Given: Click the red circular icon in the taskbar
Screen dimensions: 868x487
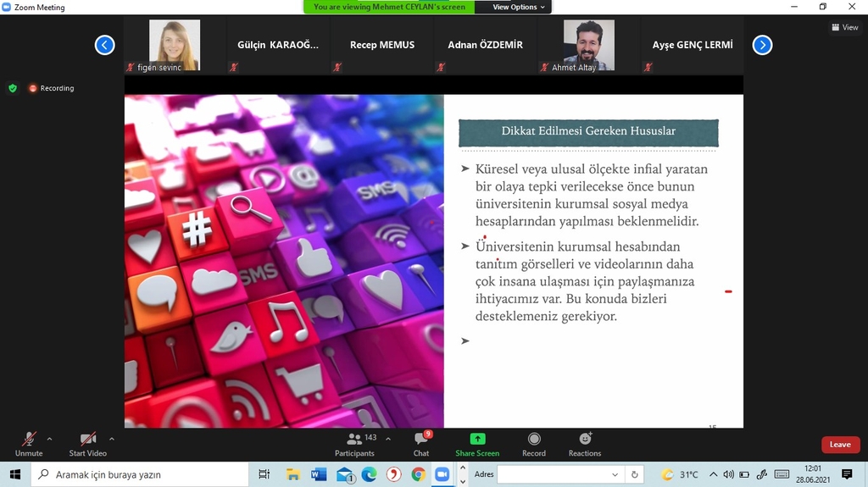Looking at the screenshot, I should 394,474.
